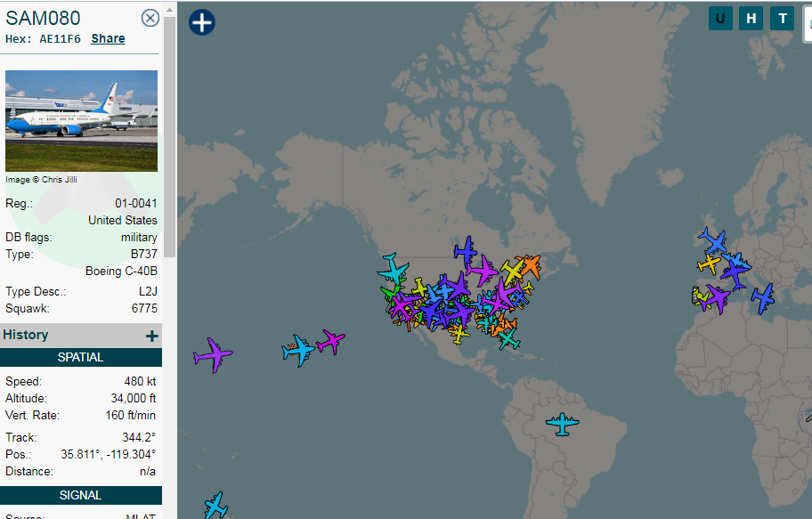Screen dimensions: 812x519
Task: Click the distance value n/a
Action: [x=148, y=472]
